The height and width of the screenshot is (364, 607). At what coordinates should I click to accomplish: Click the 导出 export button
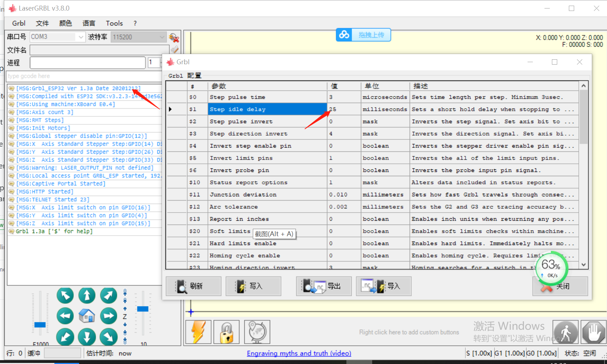[x=324, y=286]
